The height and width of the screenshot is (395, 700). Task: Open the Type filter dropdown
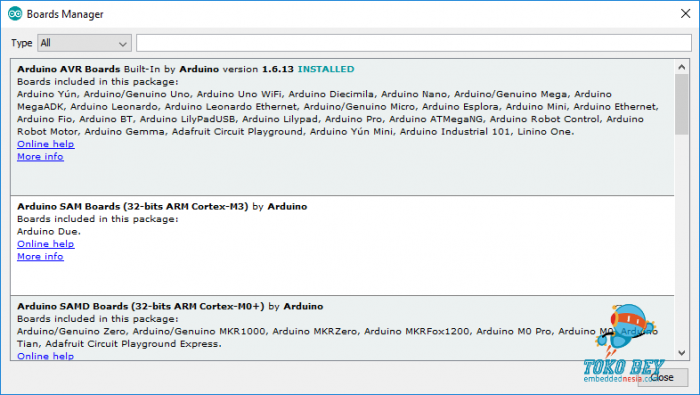pos(84,43)
